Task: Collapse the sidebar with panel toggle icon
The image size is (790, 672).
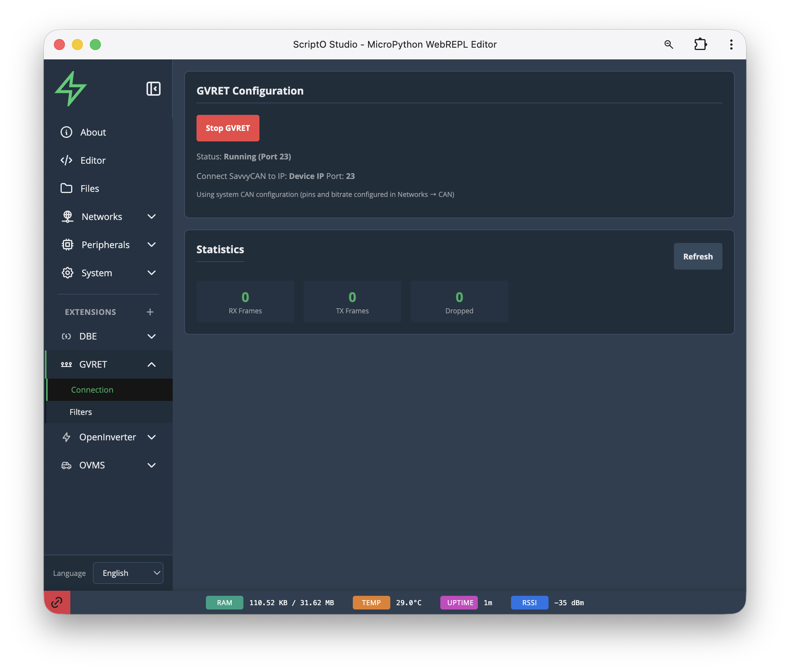Action: tap(153, 89)
